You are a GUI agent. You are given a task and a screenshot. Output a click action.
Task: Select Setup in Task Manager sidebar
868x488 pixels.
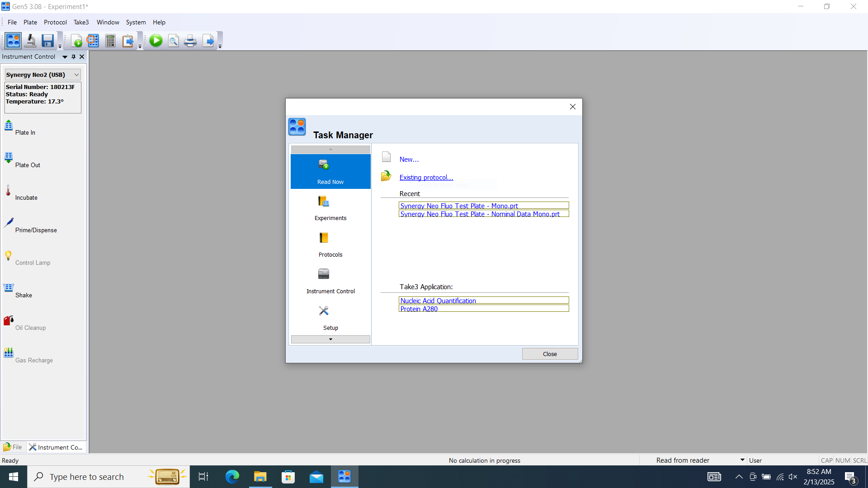click(x=330, y=318)
